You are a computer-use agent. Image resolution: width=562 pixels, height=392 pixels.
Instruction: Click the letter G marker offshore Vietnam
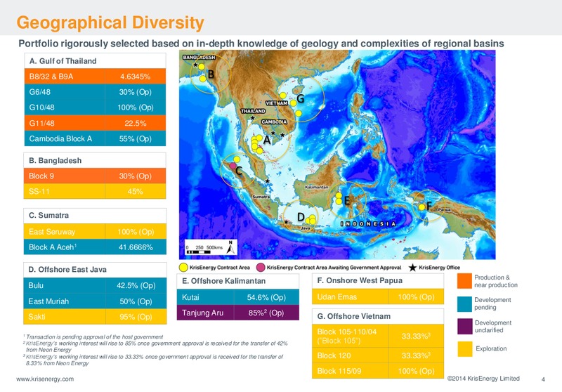click(301, 98)
